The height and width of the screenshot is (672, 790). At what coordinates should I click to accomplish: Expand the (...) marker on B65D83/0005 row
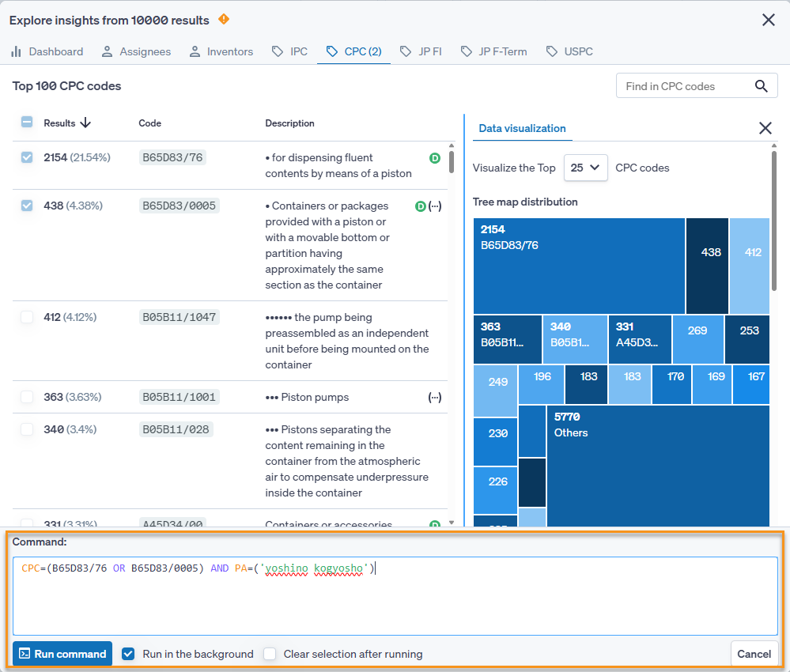pos(435,206)
